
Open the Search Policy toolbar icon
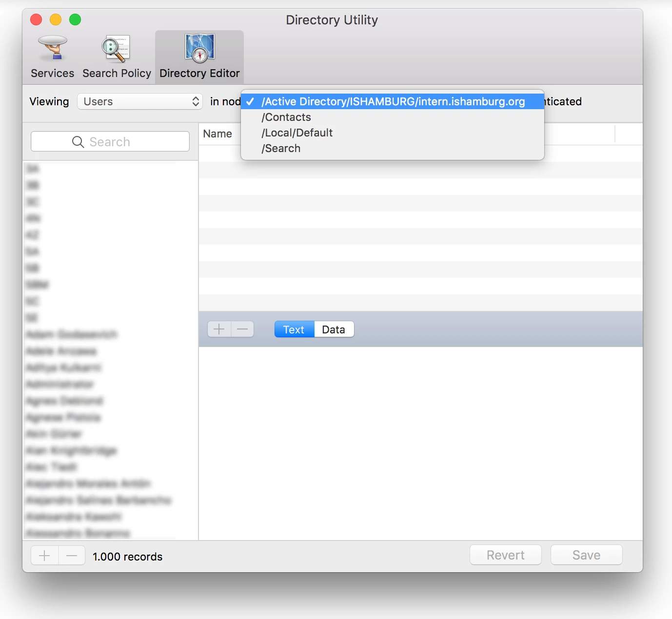point(117,57)
